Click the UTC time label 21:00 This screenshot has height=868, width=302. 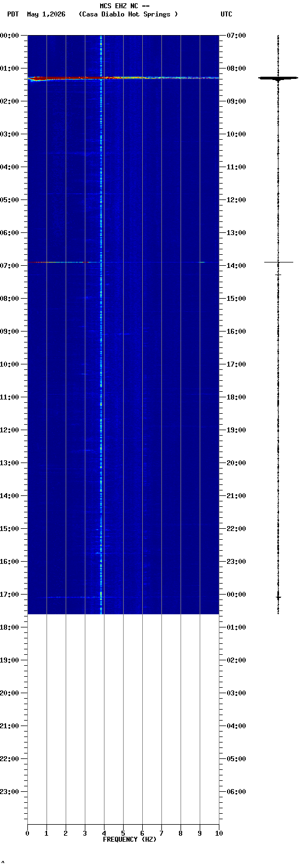236,496
